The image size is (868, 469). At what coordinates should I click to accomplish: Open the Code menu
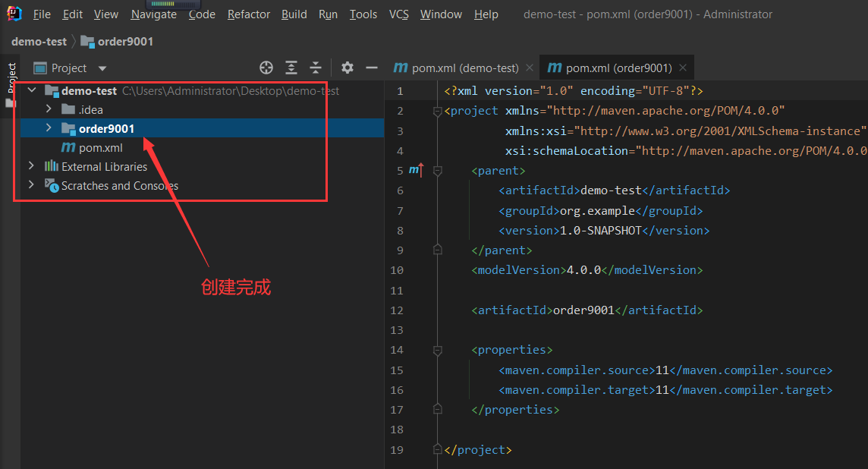click(x=202, y=14)
